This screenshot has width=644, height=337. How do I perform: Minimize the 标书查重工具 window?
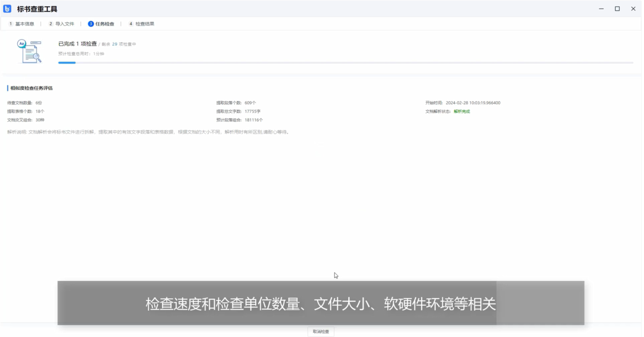coord(601,9)
